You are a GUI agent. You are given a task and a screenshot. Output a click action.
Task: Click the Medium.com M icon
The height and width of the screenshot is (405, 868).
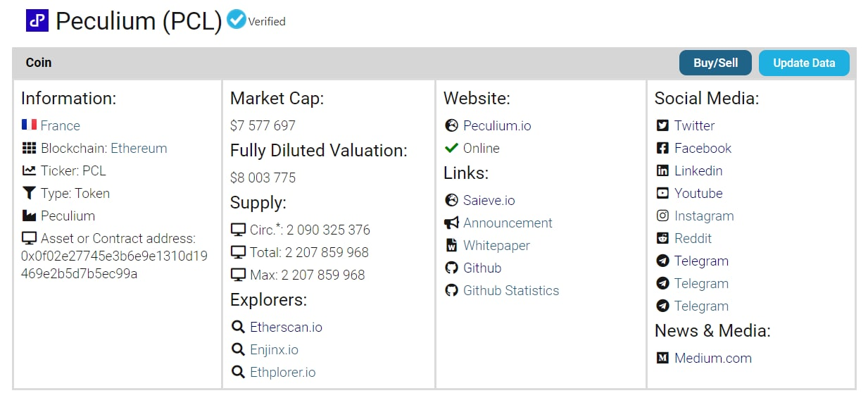point(662,358)
